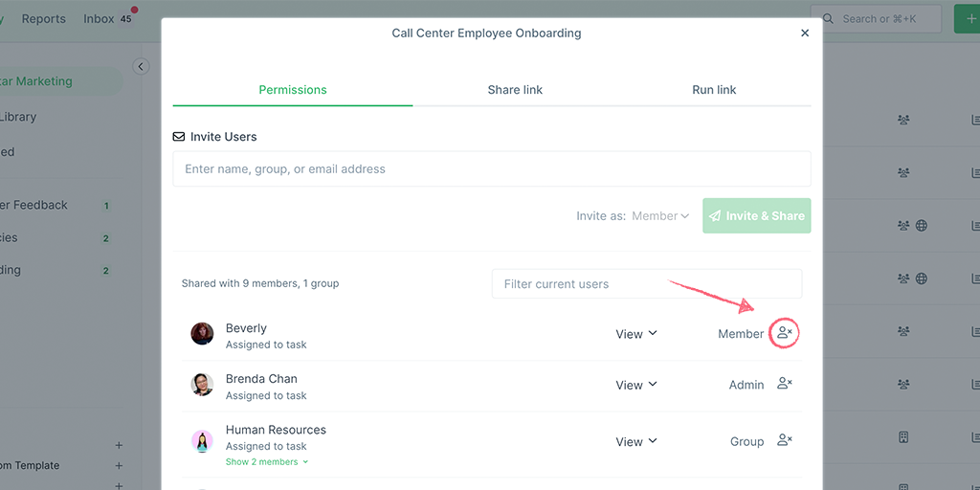The width and height of the screenshot is (980, 490).
Task: Remove the Human Resources group
Action: pyautogui.click(x=785, y=440)
